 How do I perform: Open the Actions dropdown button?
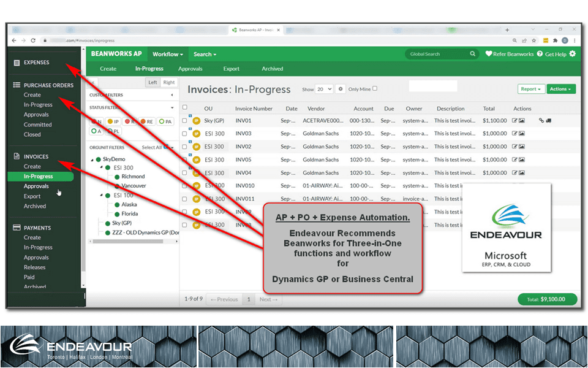point(561,89)
